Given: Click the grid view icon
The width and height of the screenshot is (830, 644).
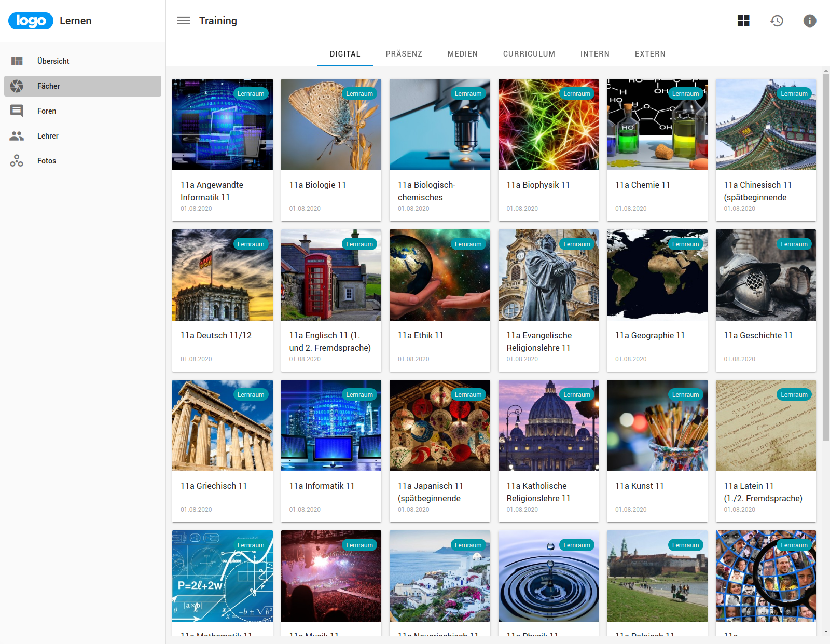Looking at the screenshot, I should pos(743,21).
